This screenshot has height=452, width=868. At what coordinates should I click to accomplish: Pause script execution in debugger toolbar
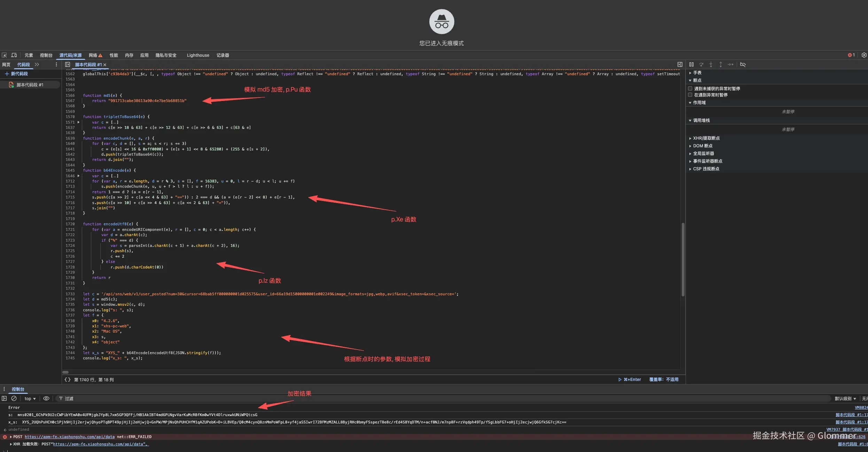(x=691, y=64)
